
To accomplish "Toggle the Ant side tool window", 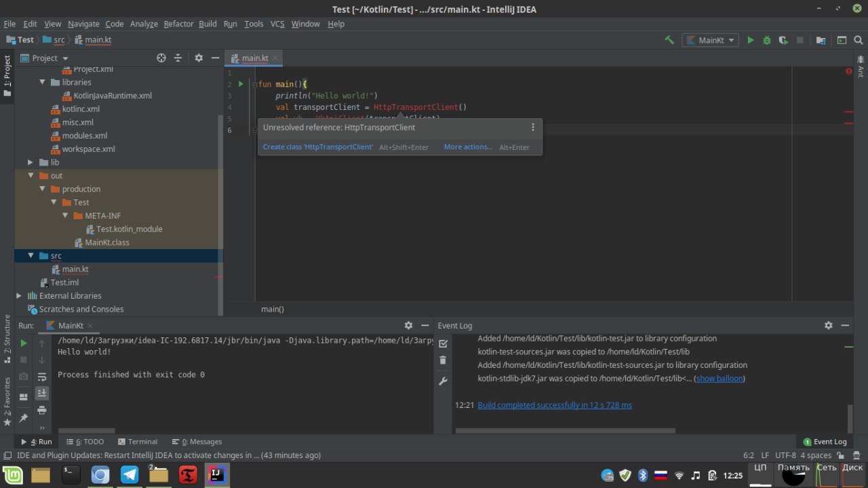I will (861, 66).
